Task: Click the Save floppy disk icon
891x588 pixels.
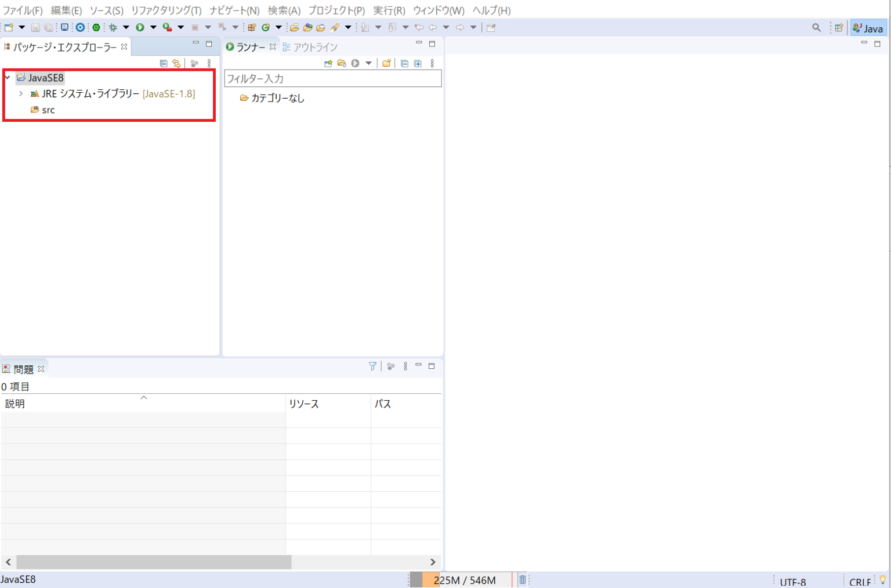Action: [x=35, y=27]
